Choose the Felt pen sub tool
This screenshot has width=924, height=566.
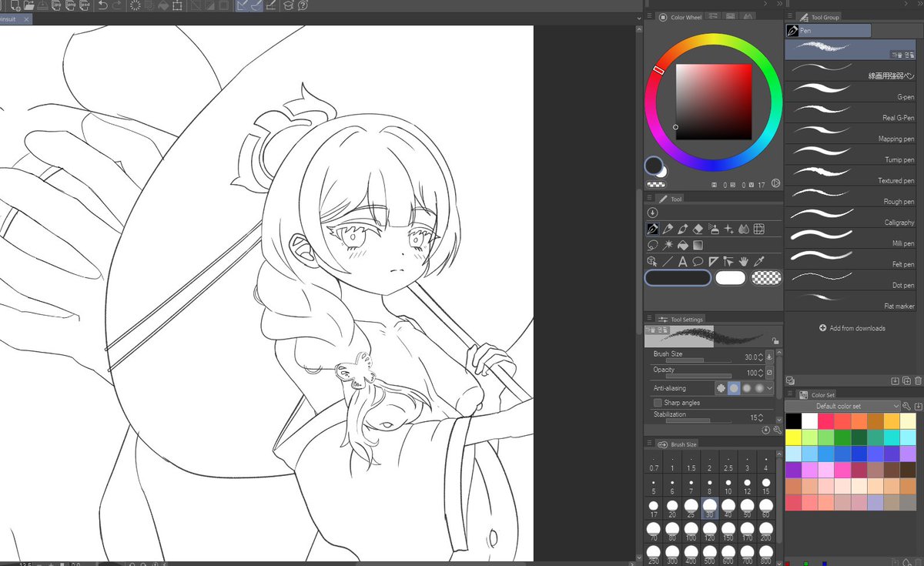[x=850, y=258]
